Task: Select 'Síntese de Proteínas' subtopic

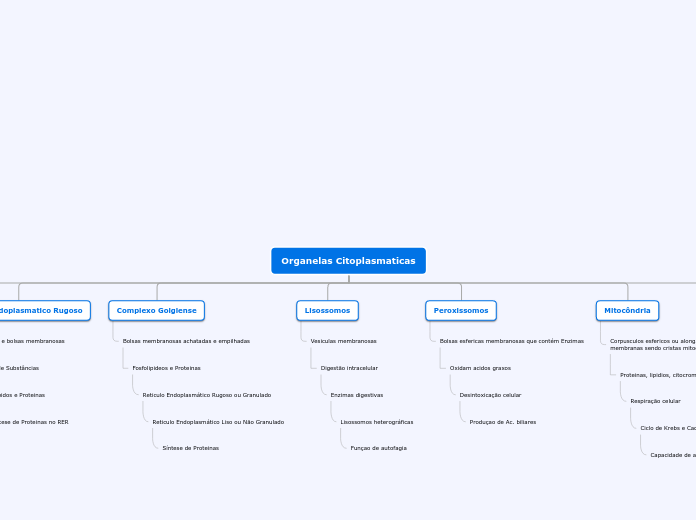Action: coord(191,448)
